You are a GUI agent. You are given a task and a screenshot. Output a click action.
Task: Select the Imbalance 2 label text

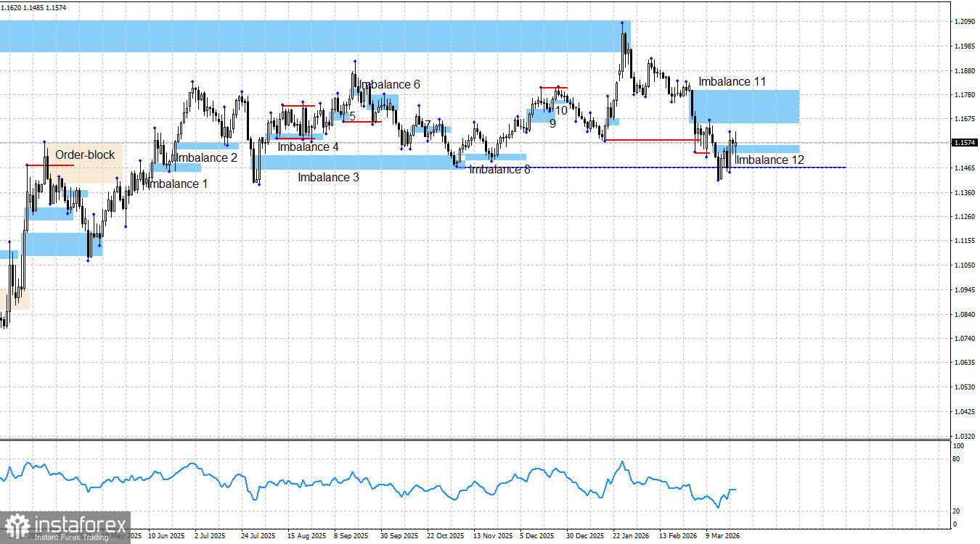click(205, 158)
